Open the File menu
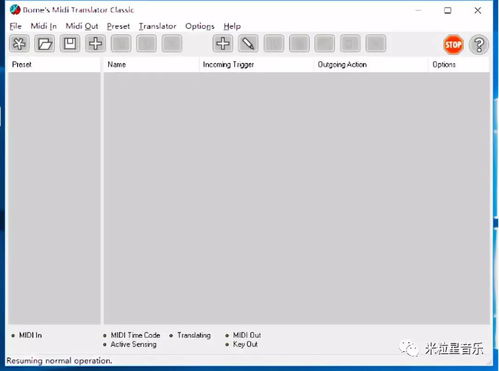This screenshot has width=499, height=371. click(x=16, y=26)
